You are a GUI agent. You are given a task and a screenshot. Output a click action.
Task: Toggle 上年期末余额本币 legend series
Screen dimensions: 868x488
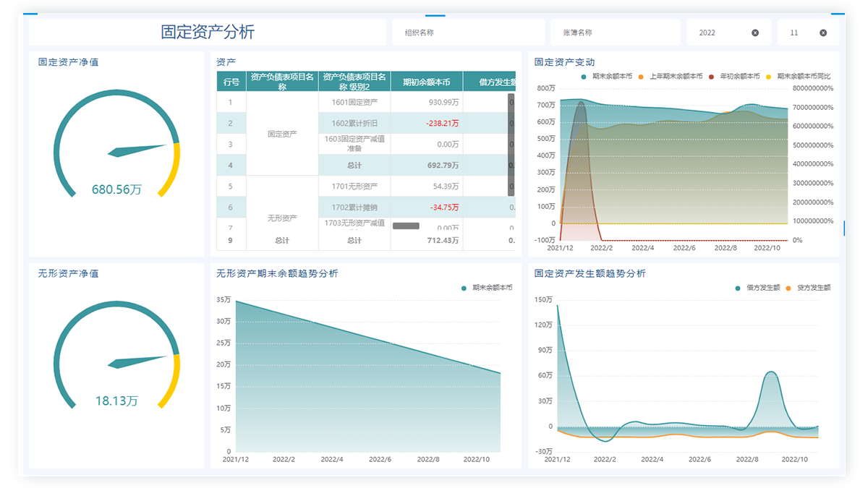click(671, 76)
